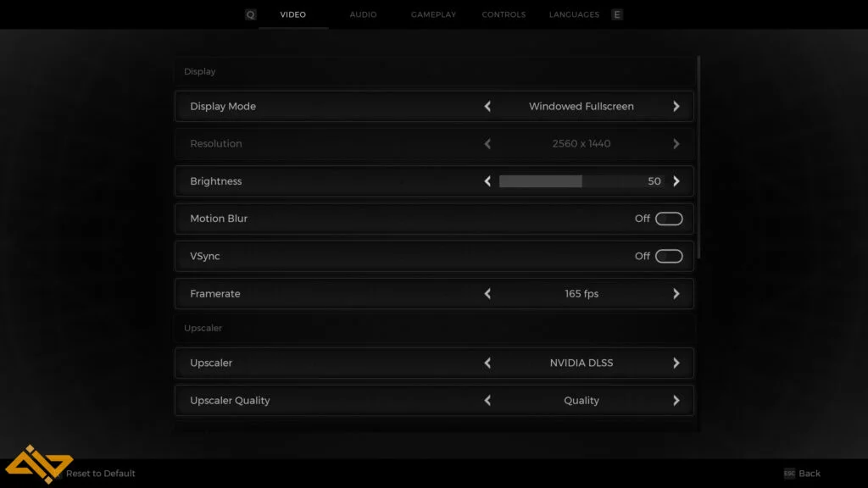Screen dimensions: 868x488
Task: Toggle Motion Blur switch on
Action: coord(668,219)
